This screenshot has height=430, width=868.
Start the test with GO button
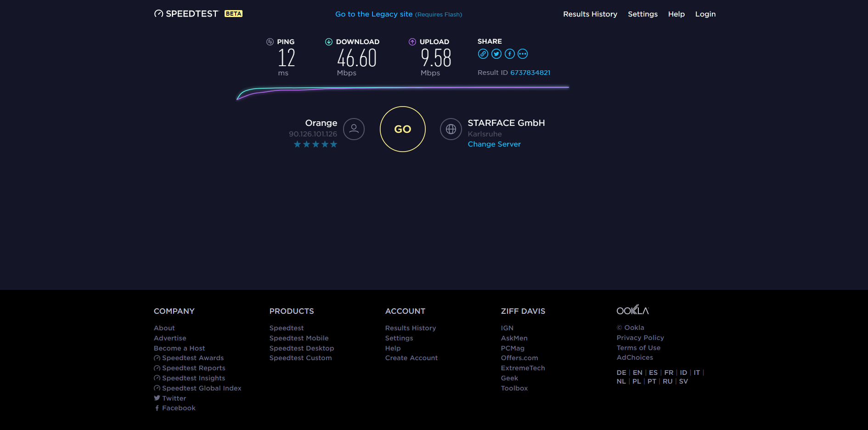(403, 129)
